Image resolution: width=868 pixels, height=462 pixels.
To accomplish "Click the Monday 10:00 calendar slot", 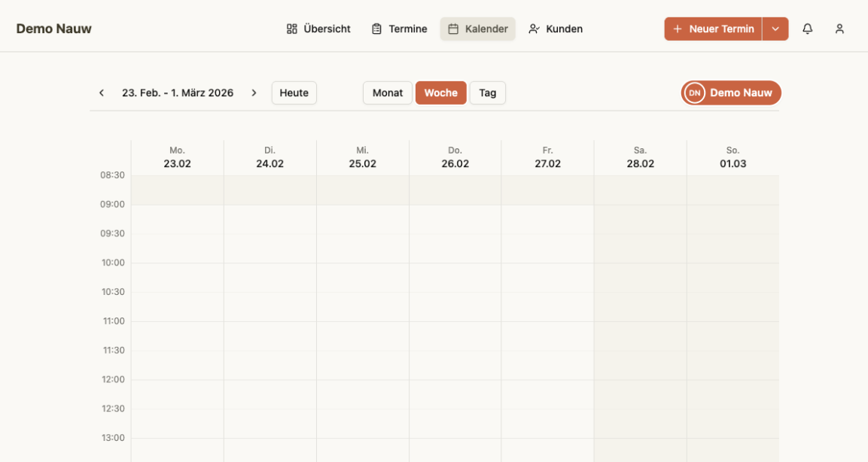I will pos(177,278).
